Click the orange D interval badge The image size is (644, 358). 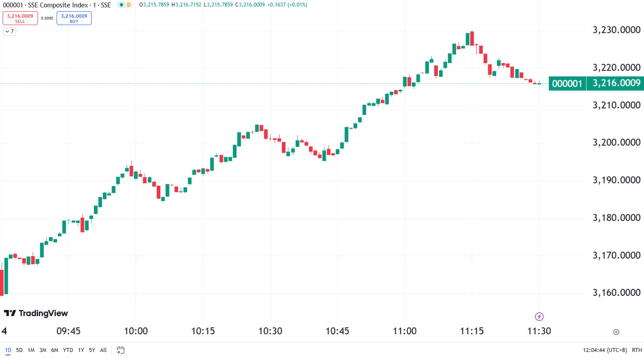click(x=129, y=5)
